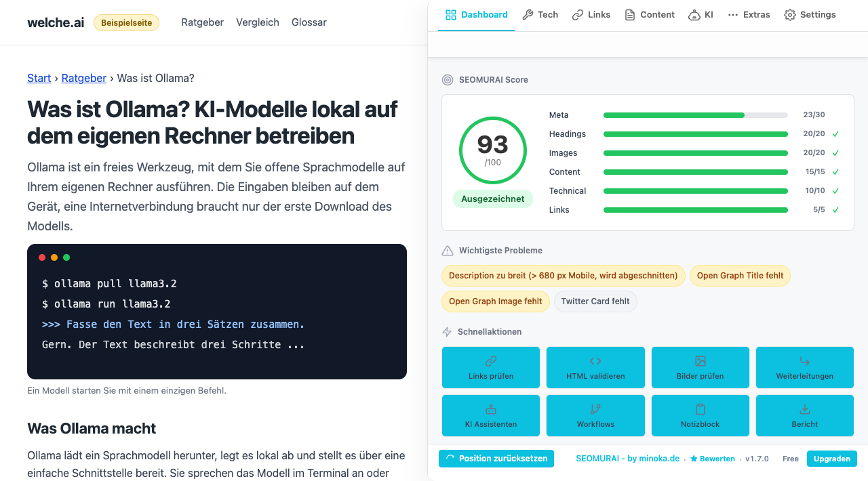This screenshot has width=868, height=481.
Task: Open the Glossar navigation item
Action: pyautogui.click(x=309, y=22)
